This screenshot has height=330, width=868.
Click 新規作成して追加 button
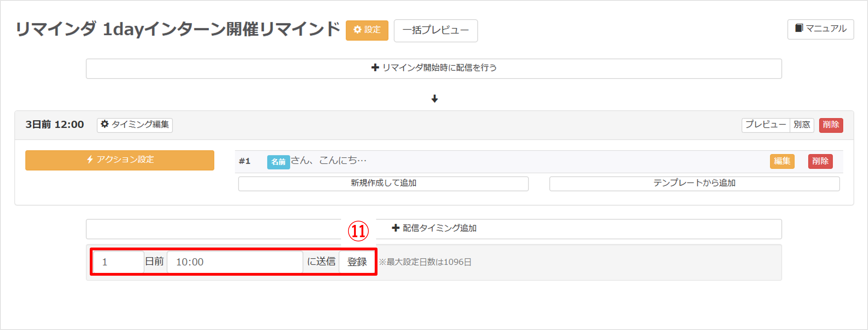[x=383, y=184]
